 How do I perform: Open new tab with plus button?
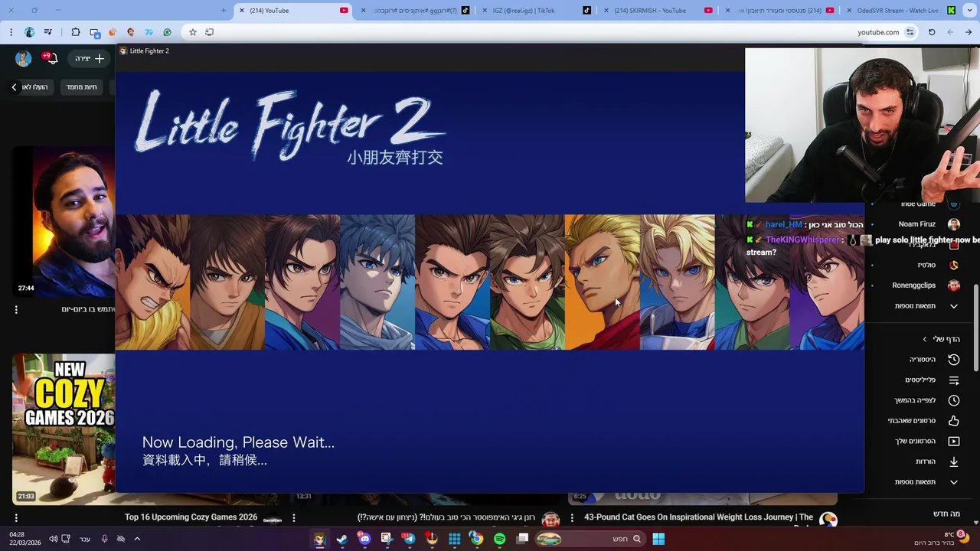pyautogui.click(x=224, y=11)
